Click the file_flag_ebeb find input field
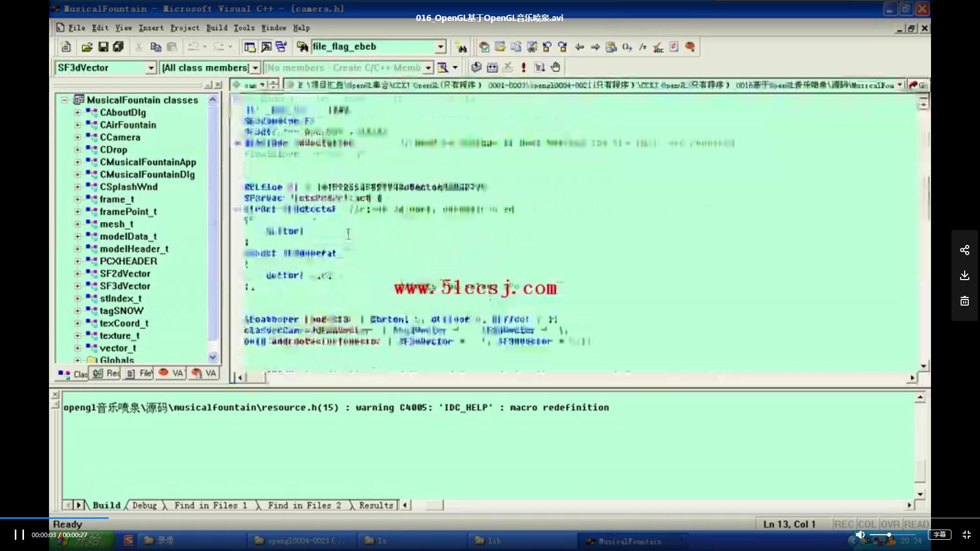 [373, 47]
